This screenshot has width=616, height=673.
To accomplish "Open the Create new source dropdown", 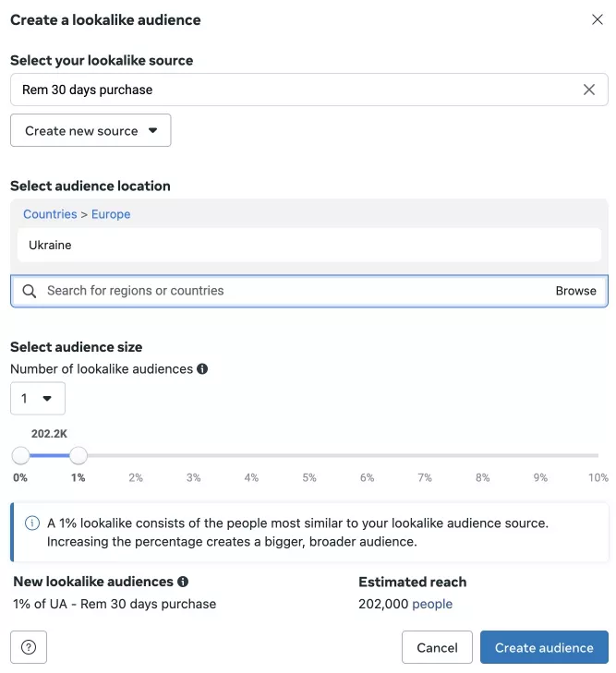I will pyautogui.click(x=91, y=130).
